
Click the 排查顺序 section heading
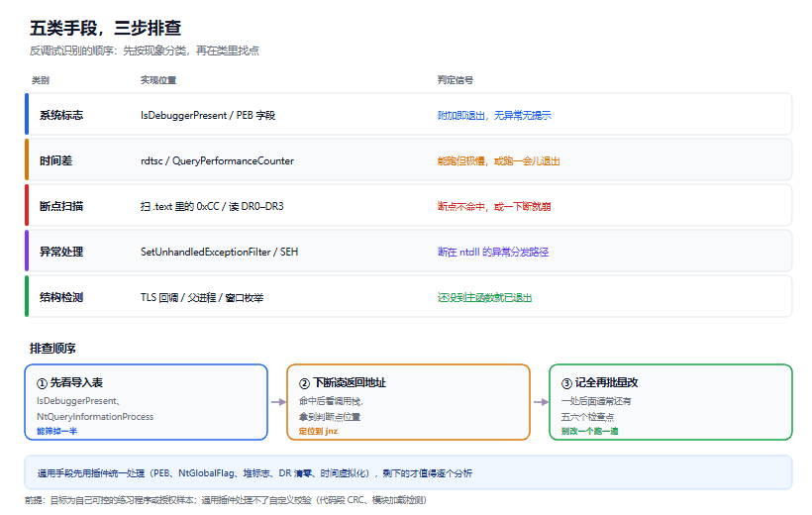point(52,349)
